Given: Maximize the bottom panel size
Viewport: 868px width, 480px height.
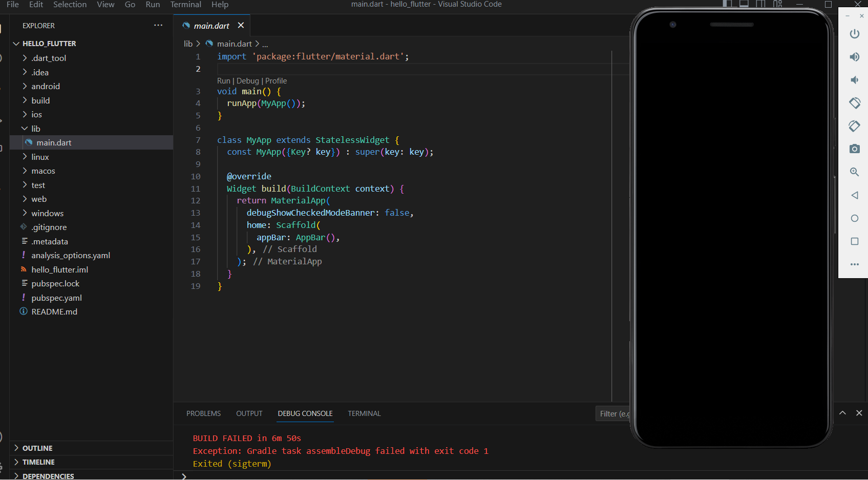Looking at the screenshot, I should [842, 413].
